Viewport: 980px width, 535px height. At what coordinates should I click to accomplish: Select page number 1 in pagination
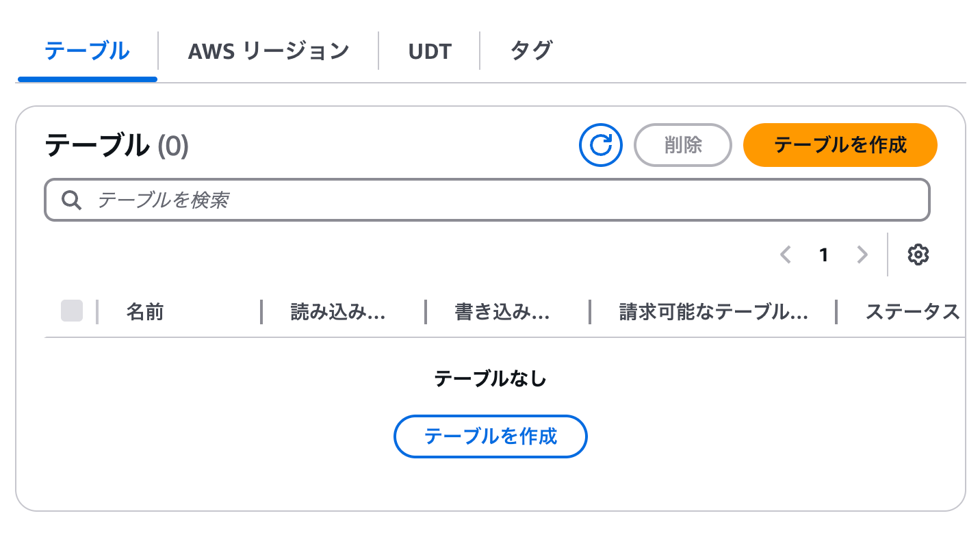pyautogui.click(x=824, y=255)
